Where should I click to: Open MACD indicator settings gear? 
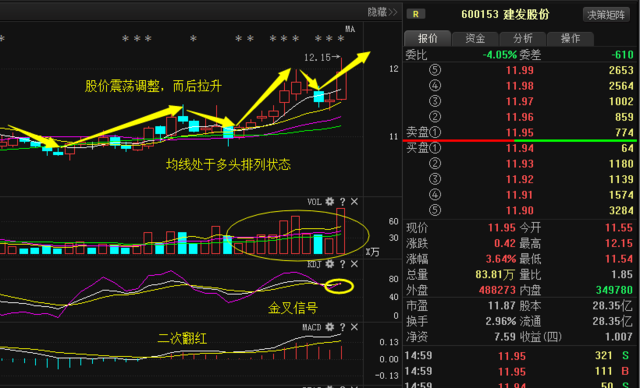(x=330, y=327)
